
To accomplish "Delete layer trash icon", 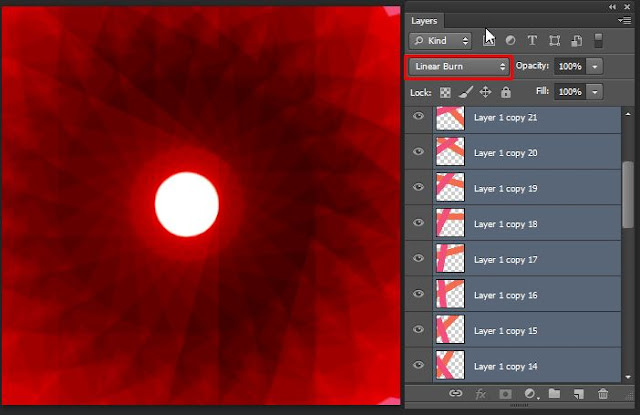I will 603,393.
